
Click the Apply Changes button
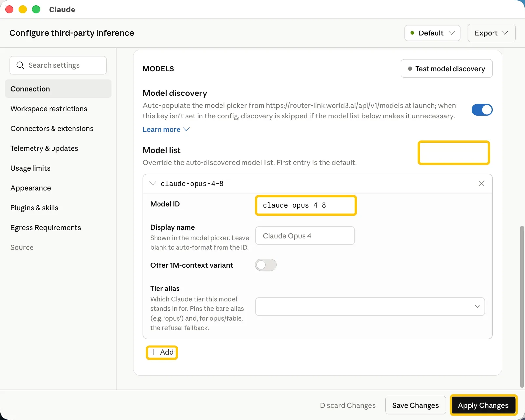pyautogui.click(x=483, y=405)
